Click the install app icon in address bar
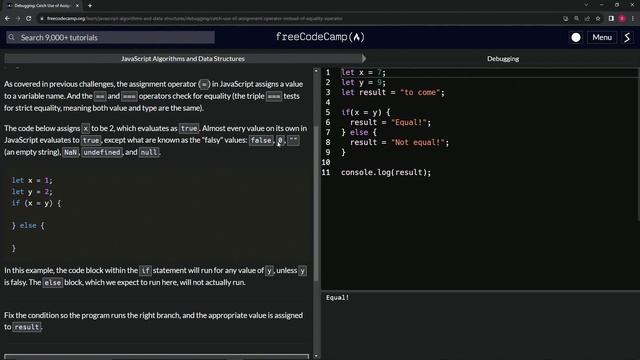Image resolution: width=640 pixels, height=360 pixels. point(565,18)
